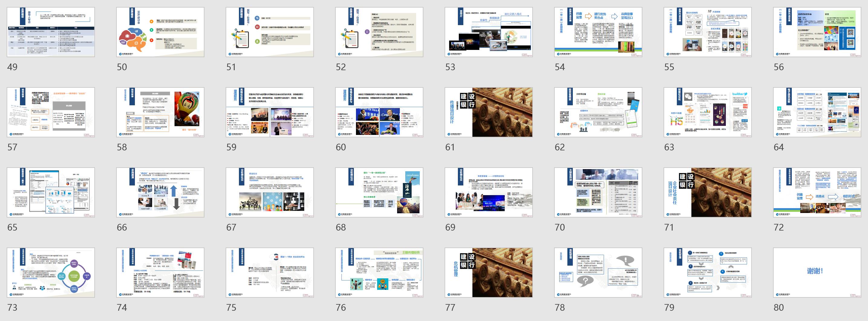
Task: Select slide 65 thumbnail
Action: tap(51, 192)
